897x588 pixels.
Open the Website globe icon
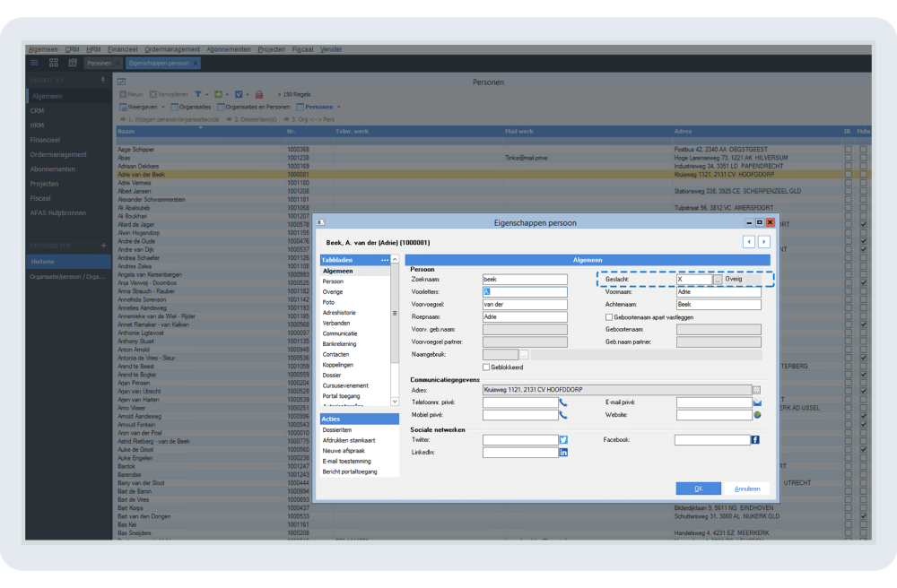(x=757, y=415)
